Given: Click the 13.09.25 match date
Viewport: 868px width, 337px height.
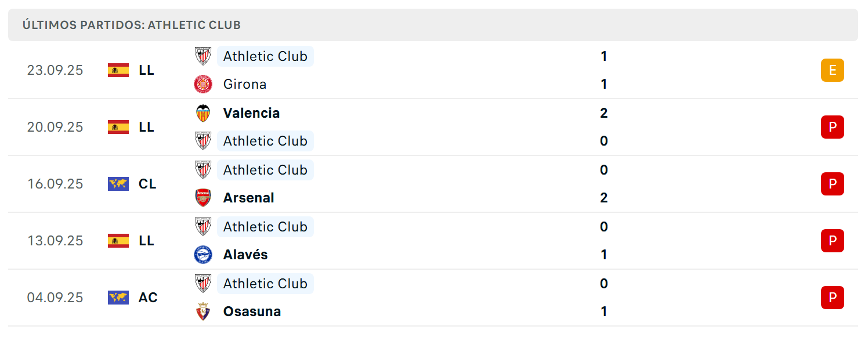Looking at the screenshot, I should tap(55, 241).
